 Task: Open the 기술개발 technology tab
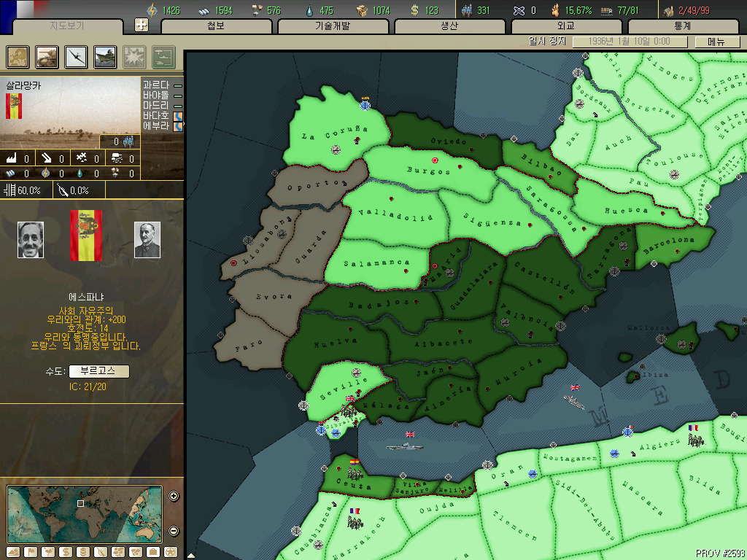coord(333,26)
